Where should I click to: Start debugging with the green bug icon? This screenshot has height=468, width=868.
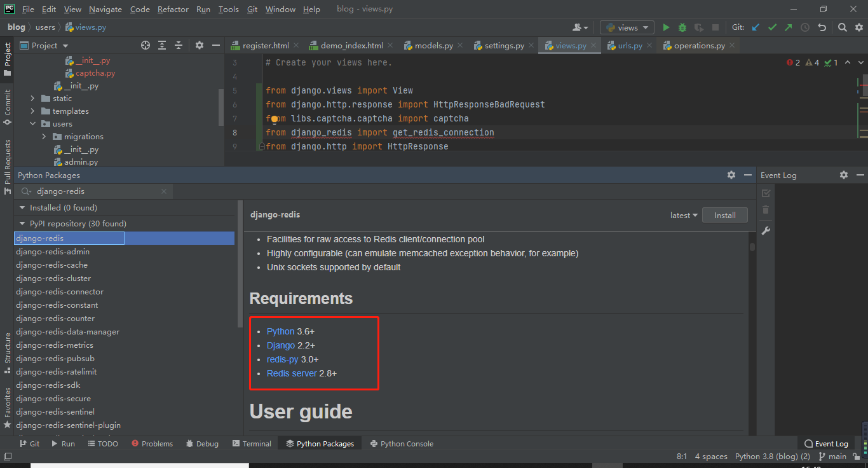[x=682, y=27]
